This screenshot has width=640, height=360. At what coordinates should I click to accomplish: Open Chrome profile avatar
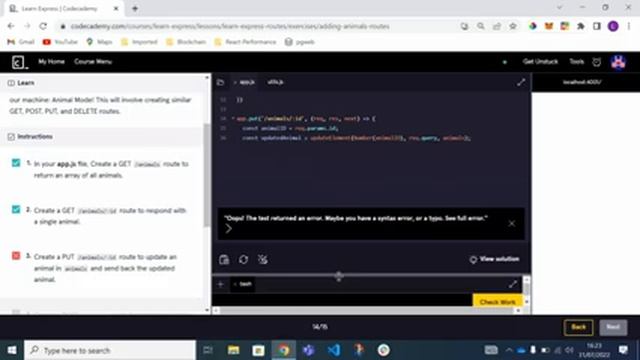(x=613, y=26)
